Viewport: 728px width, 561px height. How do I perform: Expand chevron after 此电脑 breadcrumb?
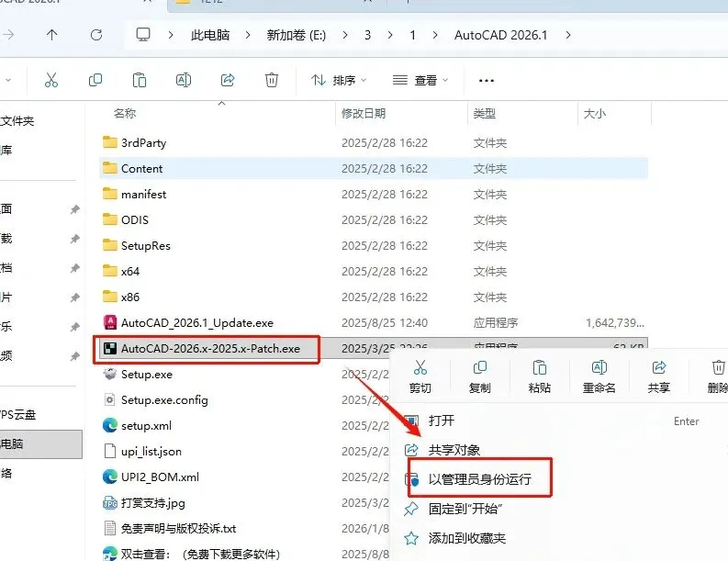pyautogui.click(x=248, y=35)
